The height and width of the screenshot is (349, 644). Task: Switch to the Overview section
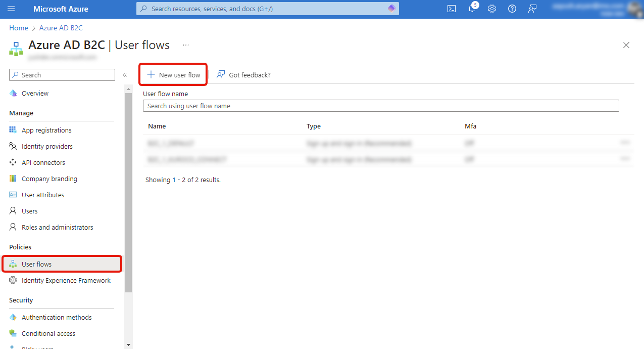coord(35,93)
